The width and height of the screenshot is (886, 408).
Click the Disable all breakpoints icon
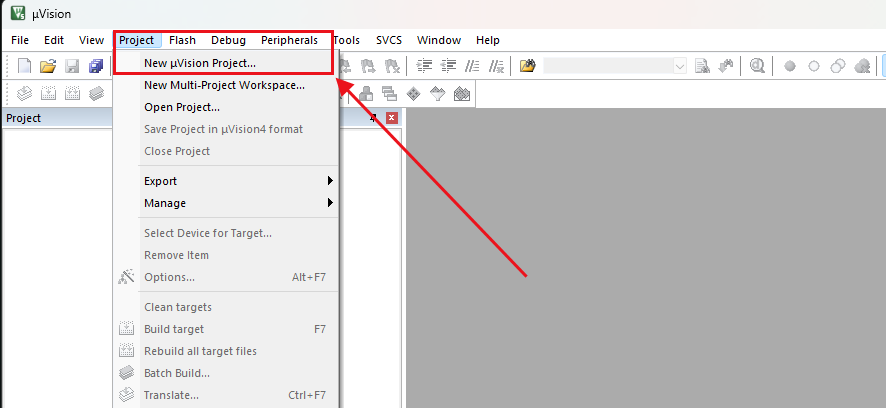[x=837, y=66]
